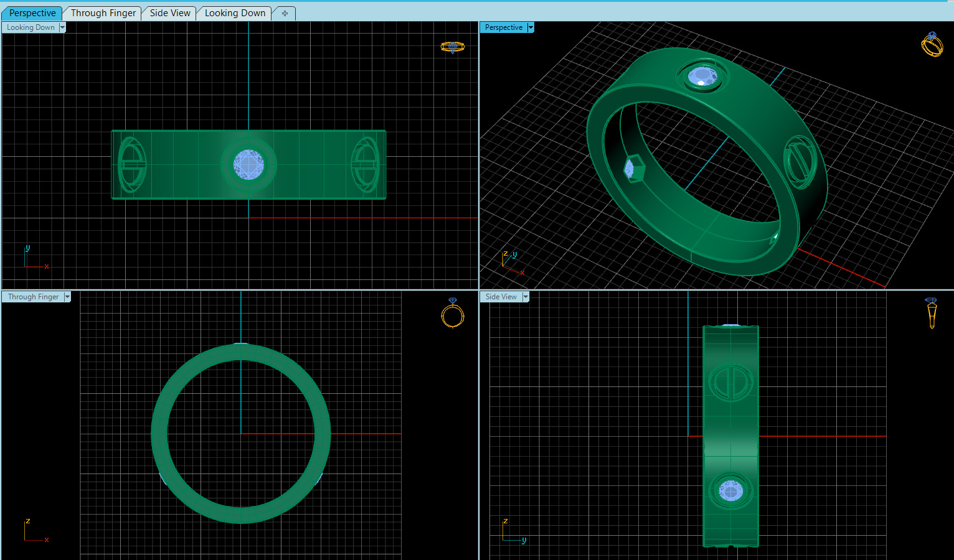The height and width of the screenshot is (560, 954).
Task: Click the ring orientation icon in Side View viewport
Action: [932, 313]
